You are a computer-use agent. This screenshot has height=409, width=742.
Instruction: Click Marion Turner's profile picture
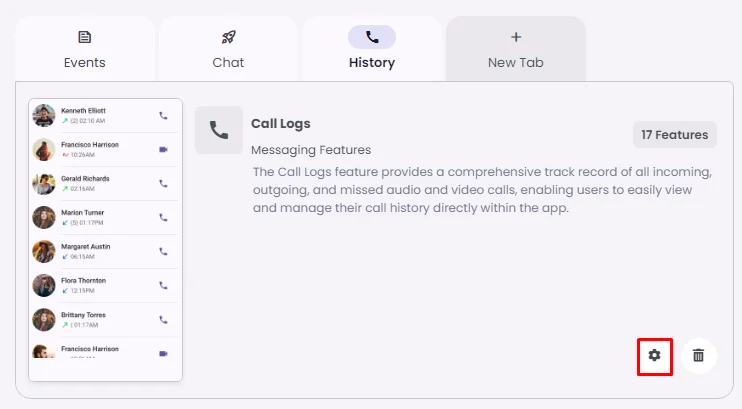coord(44,218)
